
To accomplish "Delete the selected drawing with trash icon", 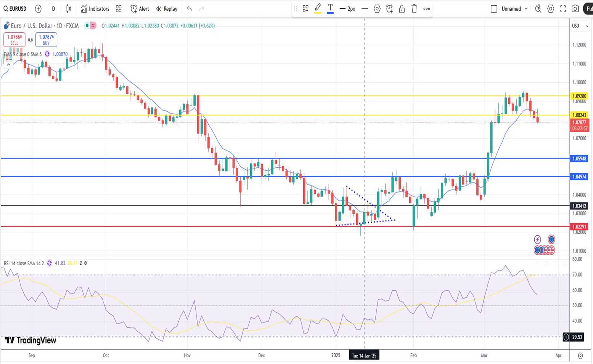I will pyautogui.click(x=414, y=9).
